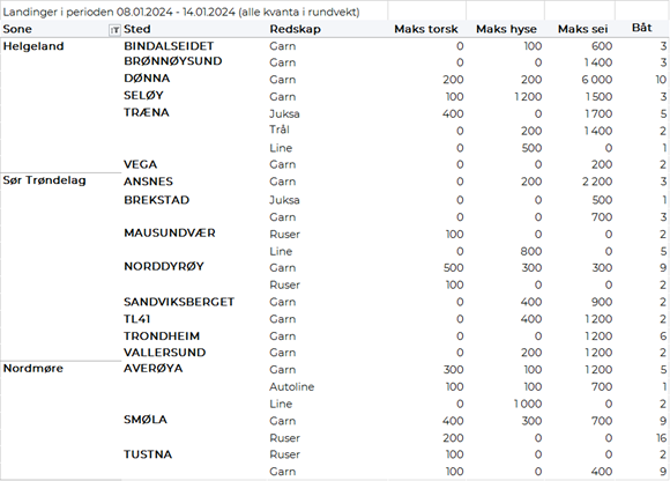The image size is (670, 481).
Task: Click the Redskap column header
Action: tap(293, 31)
